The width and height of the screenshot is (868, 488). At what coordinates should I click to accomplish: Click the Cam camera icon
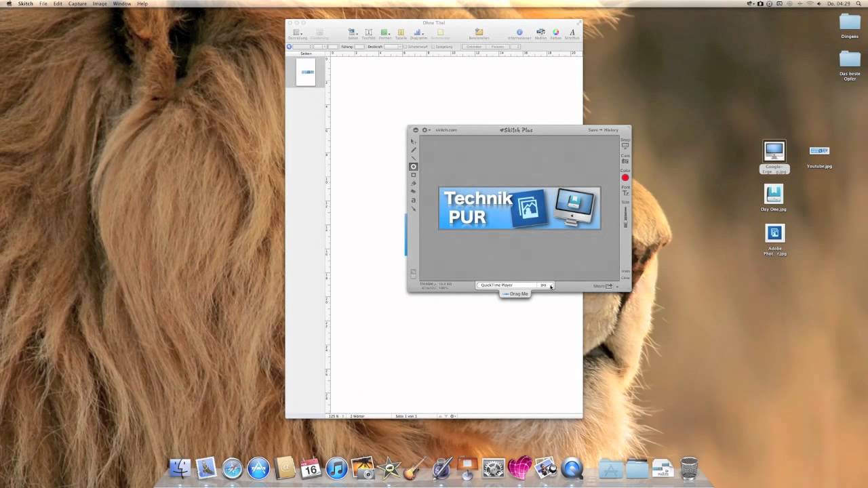(x=625, y=161)
